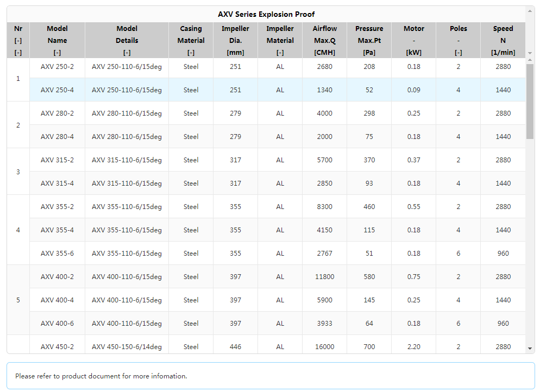Viewport: 540px width, 392px height.
Task: Click the 11800 airflow value
Action: [324, 277]
